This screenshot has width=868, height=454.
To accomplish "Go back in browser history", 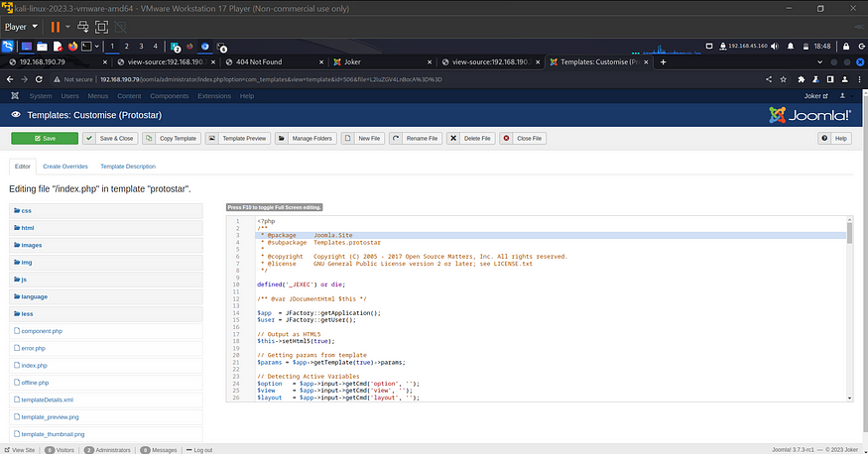I will [x=10, y=79].
